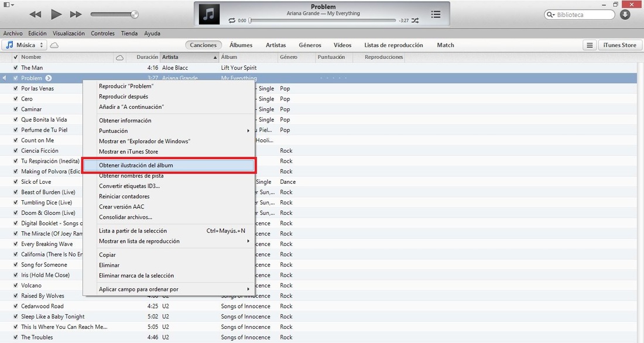Choose Reproducir después in context menu
Viewport: 644px width, 343px height.
click(x=169, y=97)
